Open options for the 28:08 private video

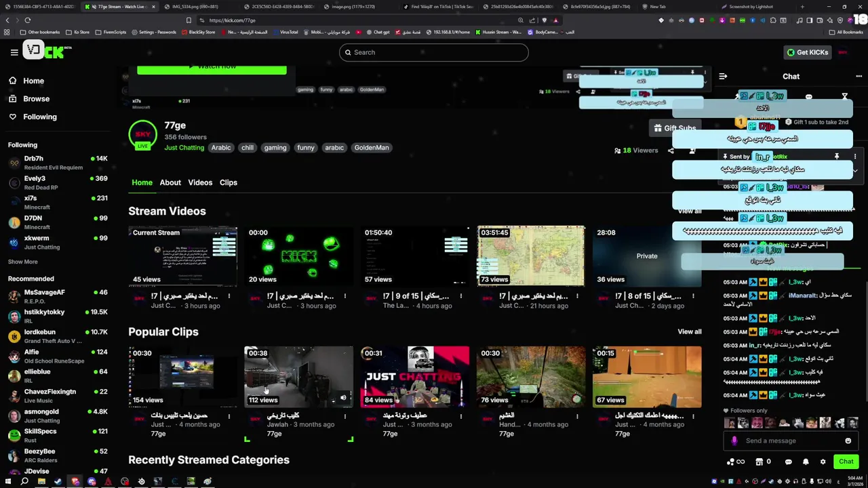pyautogui.click(x=693, y=296)
